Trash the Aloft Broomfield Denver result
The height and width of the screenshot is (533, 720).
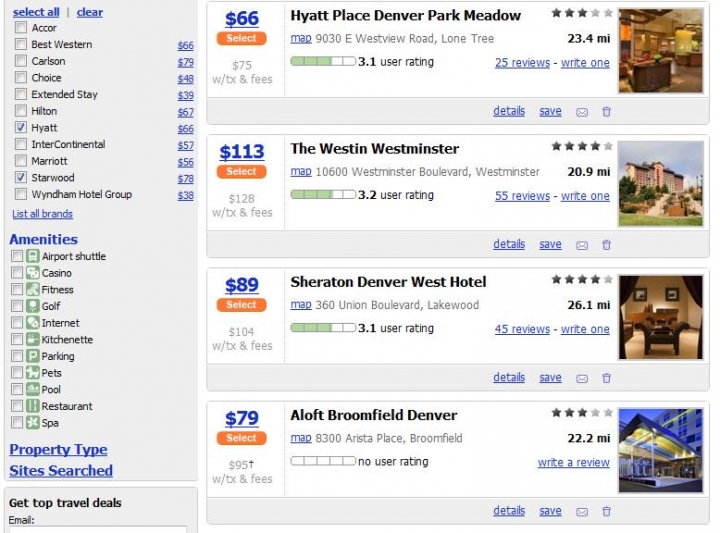[x=607, y=511]
